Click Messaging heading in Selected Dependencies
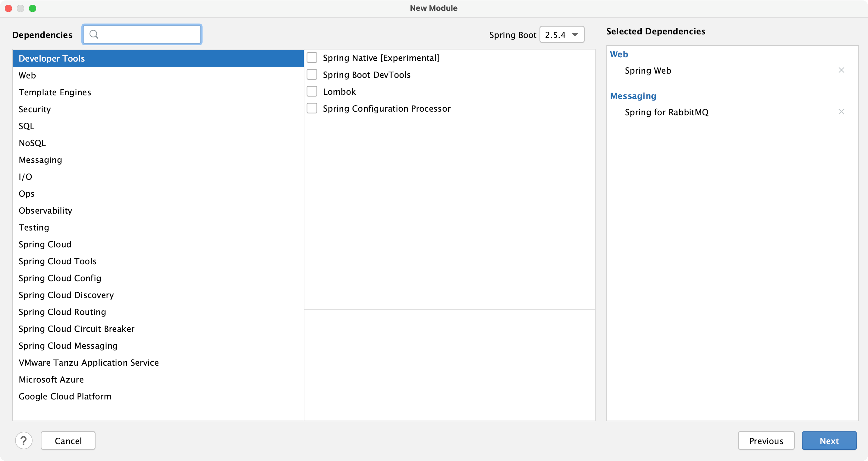Image resolution: width=868 pixels, height=461 pixels. coord(633,96)
